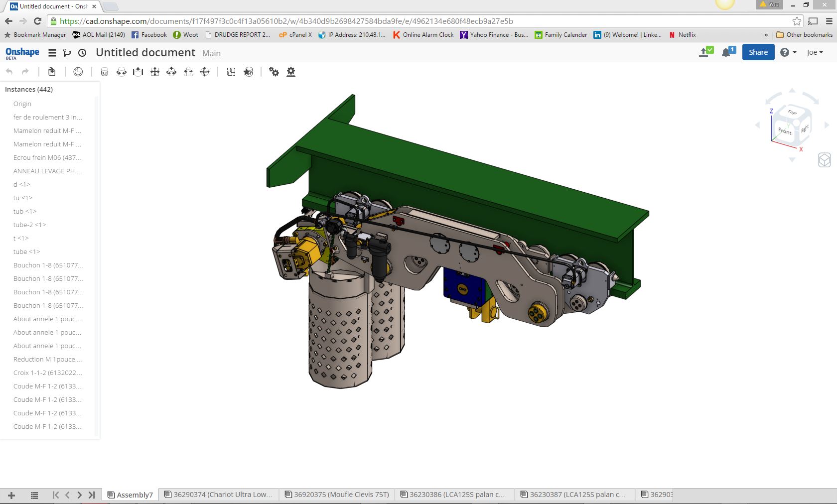The height and width of the screenshot is (504, 837).
Task: Click the Front face of view cube
Action: click(785, 131)
